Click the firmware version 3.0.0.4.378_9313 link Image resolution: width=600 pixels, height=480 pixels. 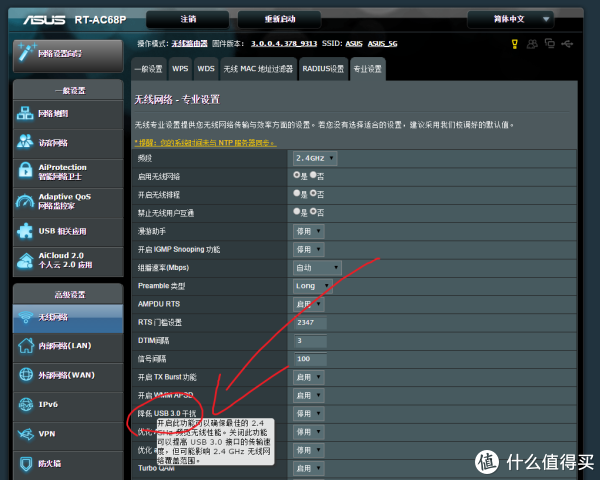coord(284,44)
